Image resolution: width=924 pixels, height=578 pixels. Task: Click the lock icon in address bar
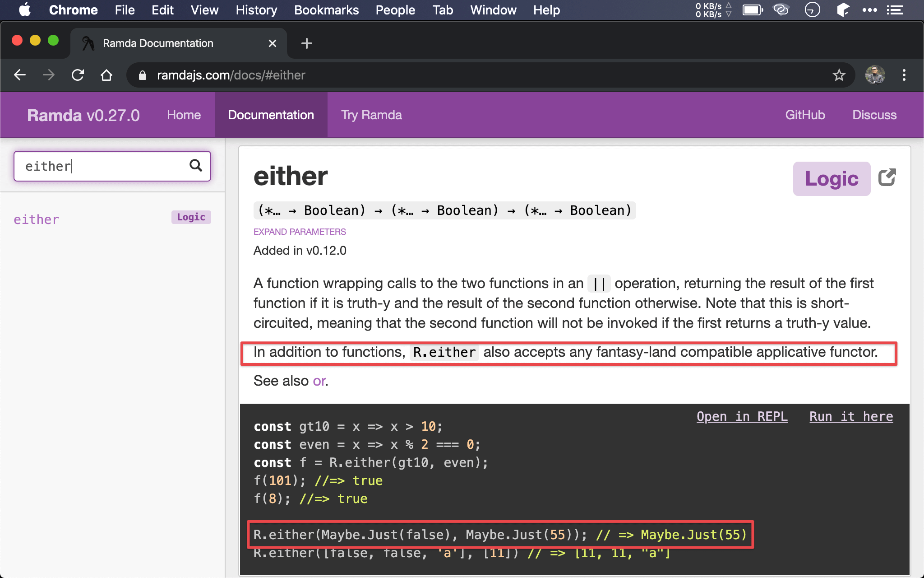pos(143,75)
